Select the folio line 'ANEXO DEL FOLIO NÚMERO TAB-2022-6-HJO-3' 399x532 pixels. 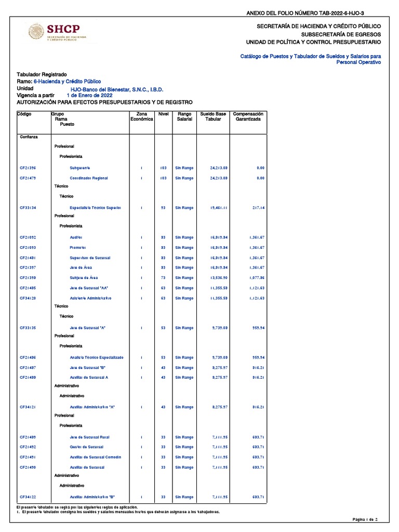click(305, 13)
